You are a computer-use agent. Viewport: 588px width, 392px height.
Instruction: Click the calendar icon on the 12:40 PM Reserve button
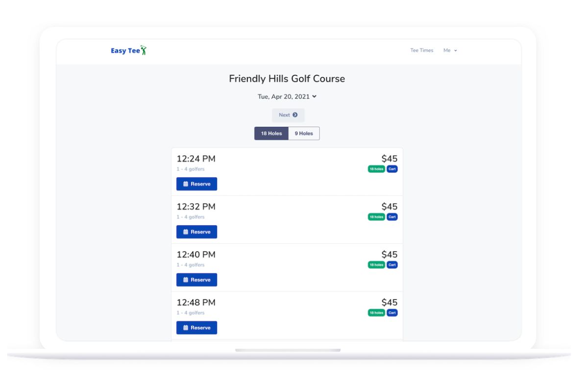click(185, 279)
